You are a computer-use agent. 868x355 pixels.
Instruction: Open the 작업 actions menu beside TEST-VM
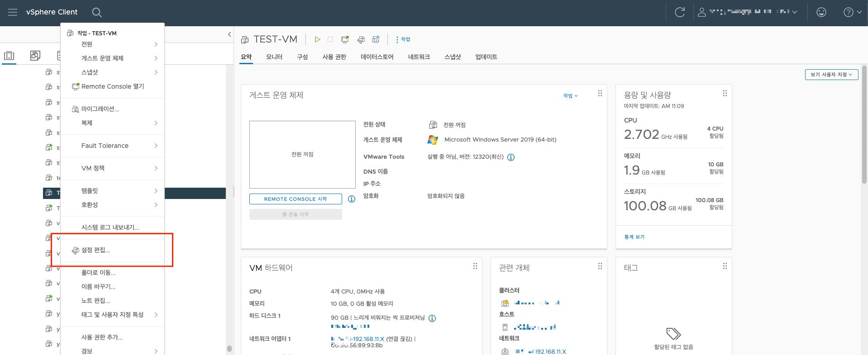coord(403,39)
